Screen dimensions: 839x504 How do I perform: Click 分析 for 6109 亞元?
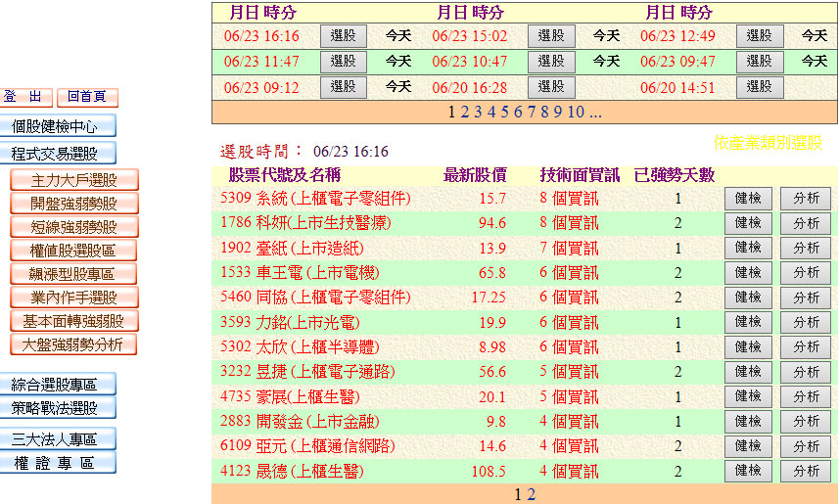point(806,446)
